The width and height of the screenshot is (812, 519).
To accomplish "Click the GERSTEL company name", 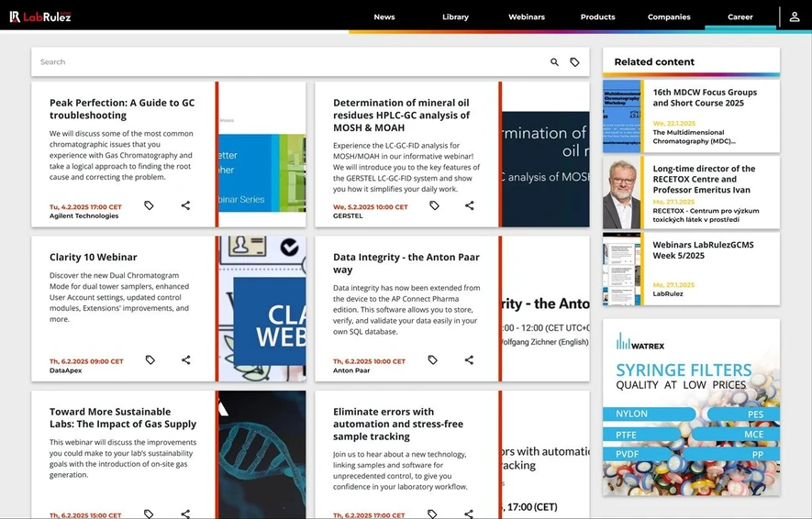I will [348, 215].
